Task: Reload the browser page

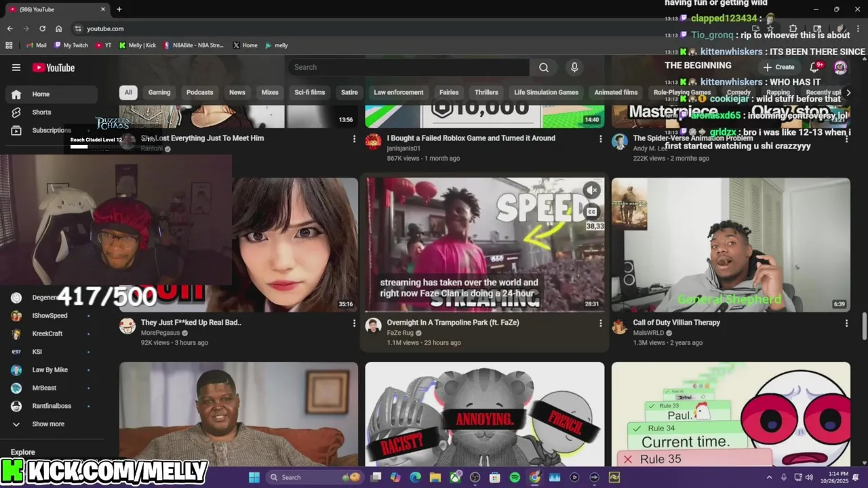Action: (x=42, y=28)
